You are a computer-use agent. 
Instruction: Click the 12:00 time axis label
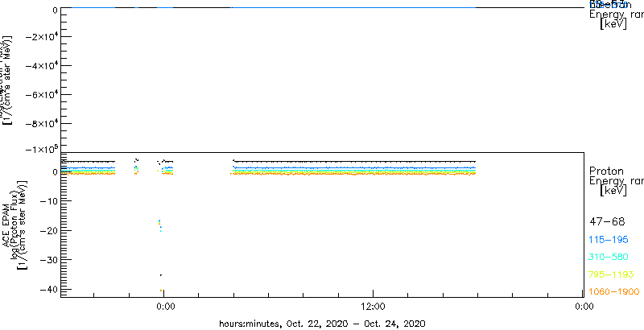pos(373,306)
